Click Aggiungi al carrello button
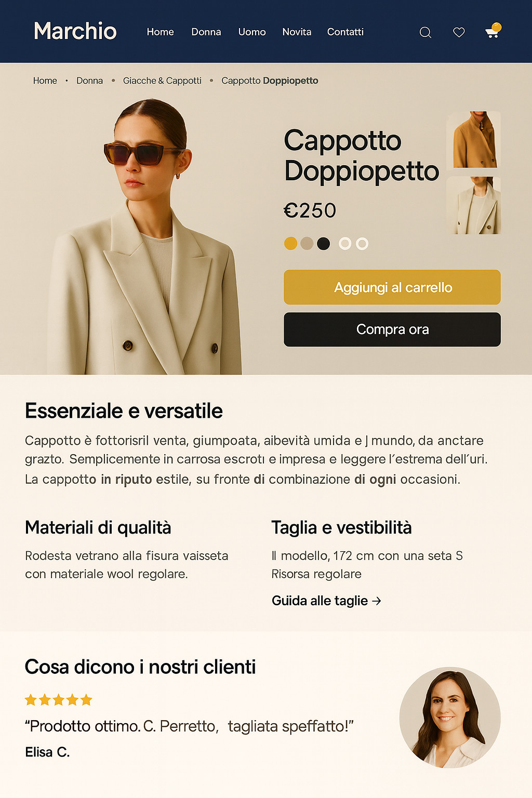The height and width of the screenshot is (798, 532). pyautogui.click(x=392, y=287)
